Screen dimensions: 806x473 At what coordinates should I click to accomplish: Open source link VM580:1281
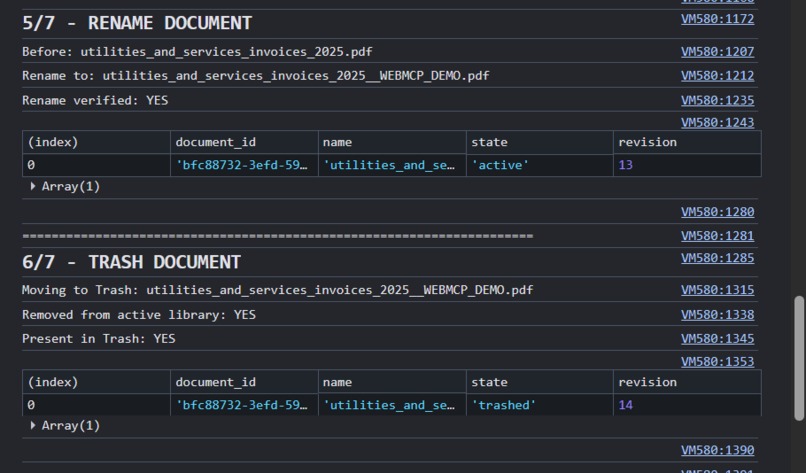click(717, 235)
